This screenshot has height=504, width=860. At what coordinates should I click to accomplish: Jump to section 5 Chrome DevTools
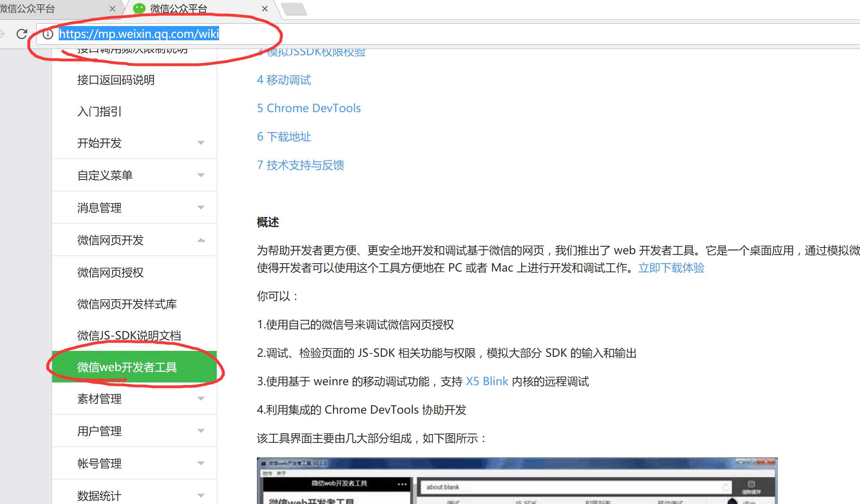coord(309,108)
